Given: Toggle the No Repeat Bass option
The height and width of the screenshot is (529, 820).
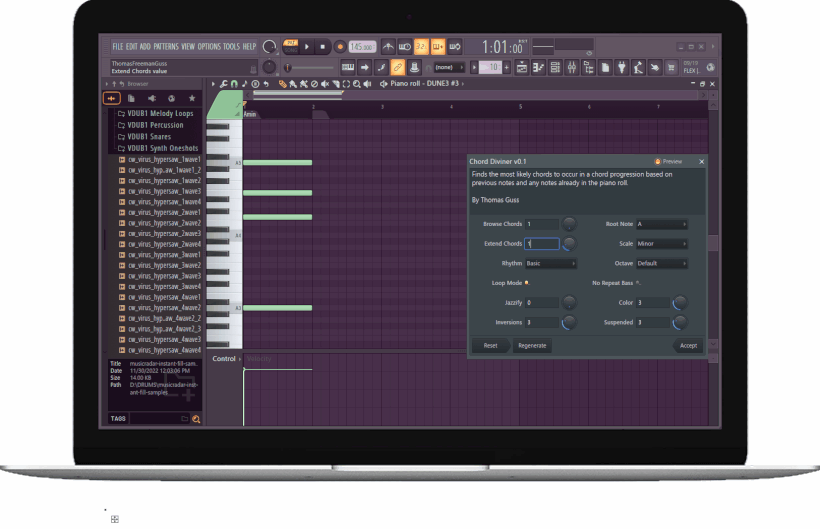Looking at the screenshot, I should coord(639,283).
